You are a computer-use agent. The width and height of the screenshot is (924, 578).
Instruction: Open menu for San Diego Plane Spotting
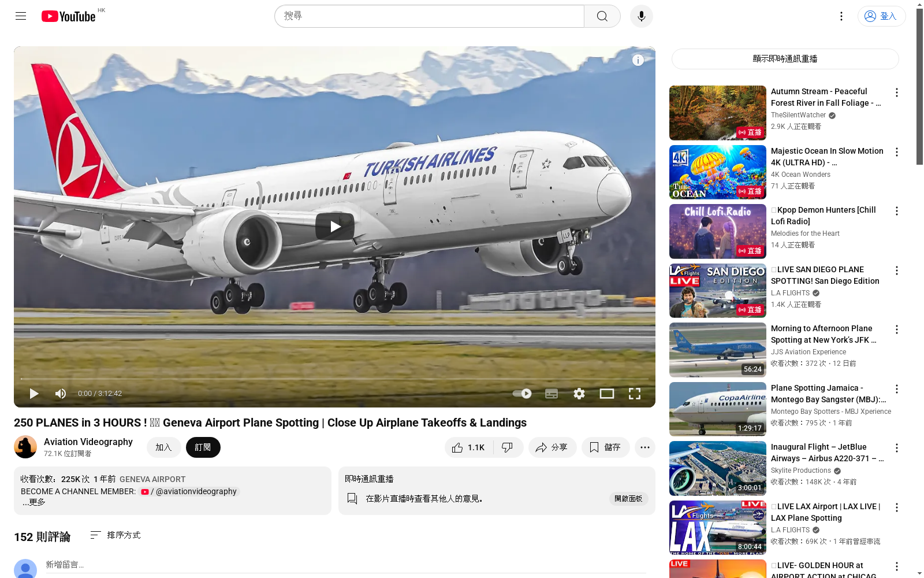(897, 271)
